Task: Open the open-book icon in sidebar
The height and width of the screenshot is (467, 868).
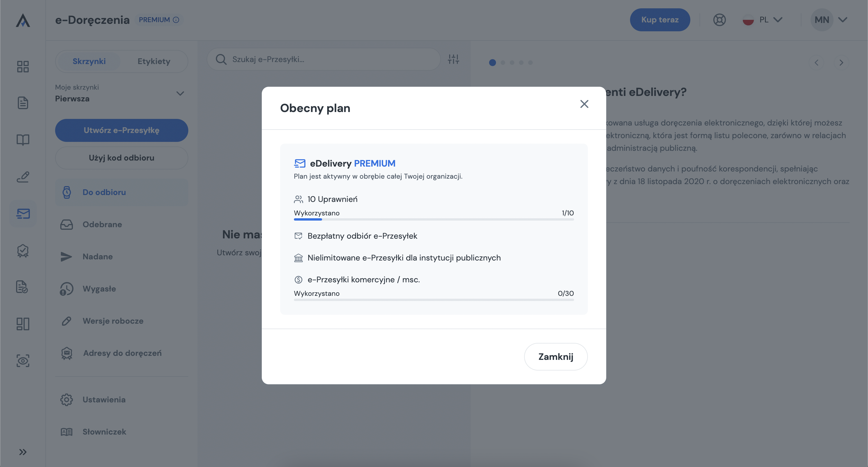Action: coord(23,140)
